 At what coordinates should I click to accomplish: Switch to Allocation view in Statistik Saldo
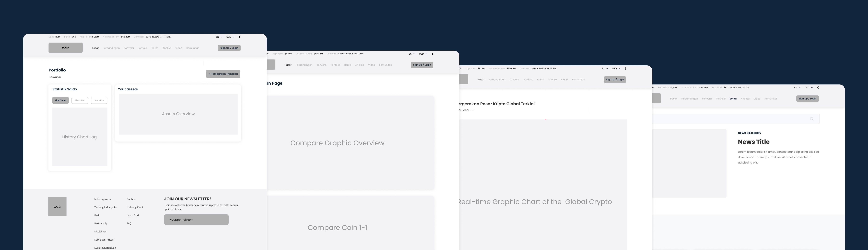pos(80,100)
